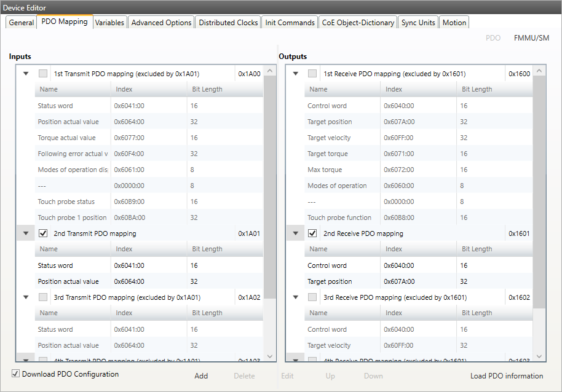
Task: Collapse the 1st Receive PDO mapping arrow
Action: point(296,74)
